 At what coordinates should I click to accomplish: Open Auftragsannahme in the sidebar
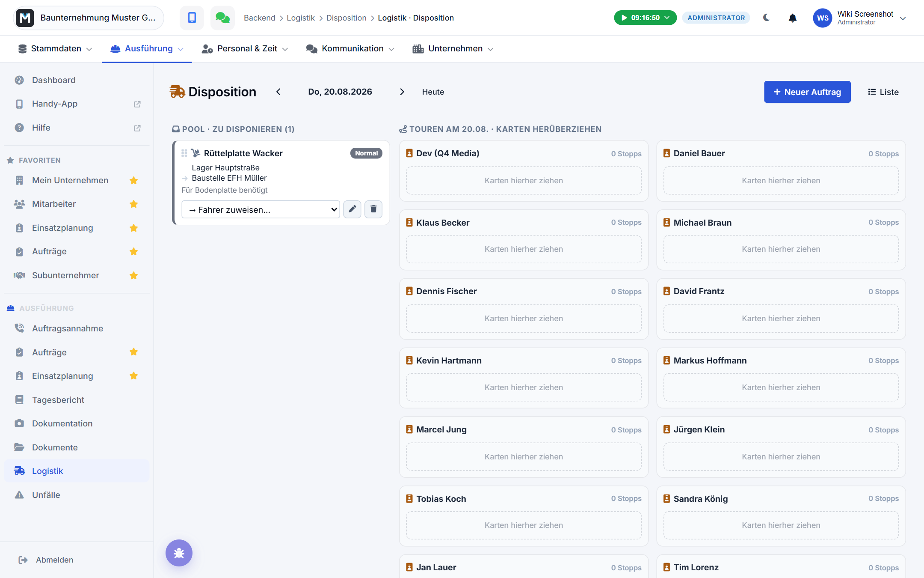(x=77, y=328)
